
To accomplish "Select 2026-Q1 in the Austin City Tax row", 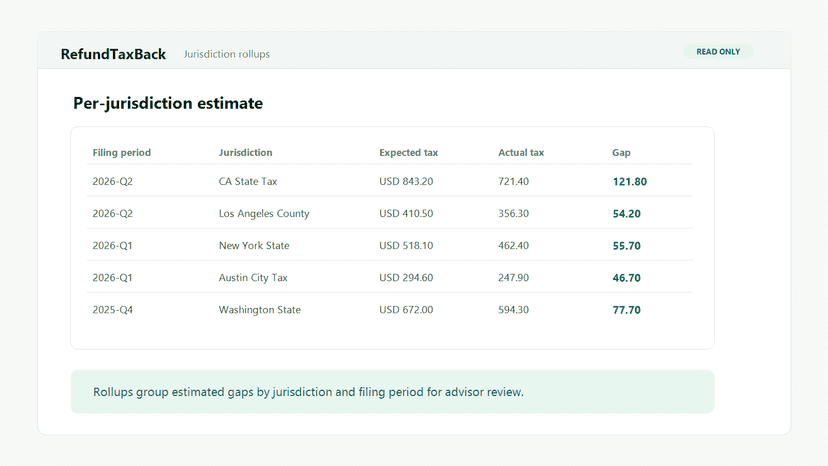I will pos(112,278).
